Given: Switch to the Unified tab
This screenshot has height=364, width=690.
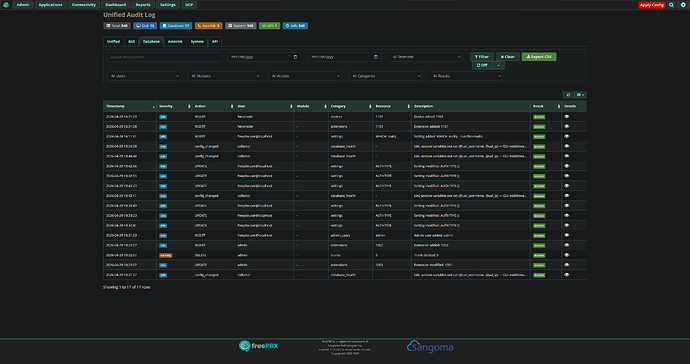Looking at the screenshot, I should (114, 41).
